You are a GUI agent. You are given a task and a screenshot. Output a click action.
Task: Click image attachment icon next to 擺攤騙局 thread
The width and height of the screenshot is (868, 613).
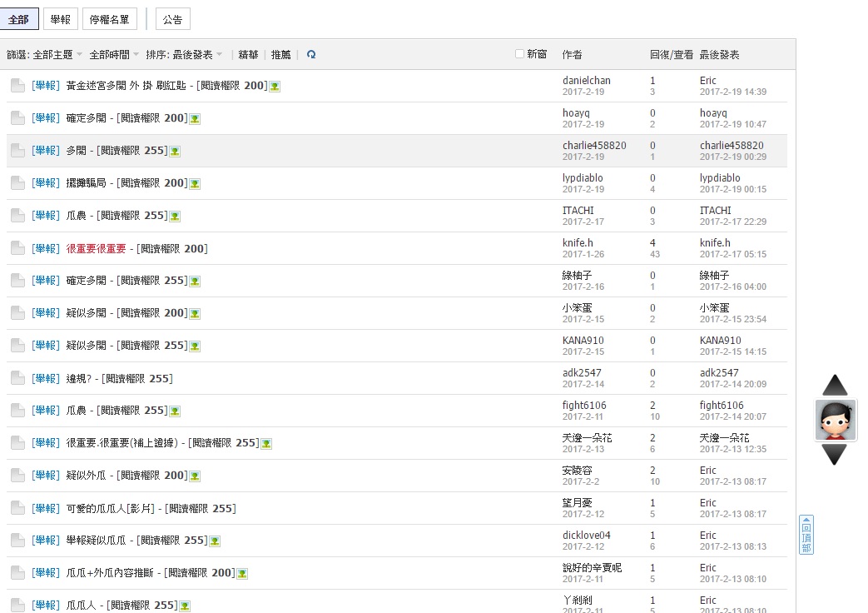pos(195,184)
